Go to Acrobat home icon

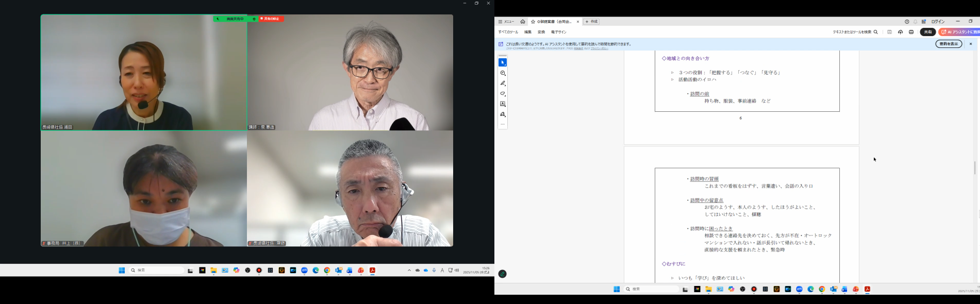pyautogui.click(x=523, y=22)
